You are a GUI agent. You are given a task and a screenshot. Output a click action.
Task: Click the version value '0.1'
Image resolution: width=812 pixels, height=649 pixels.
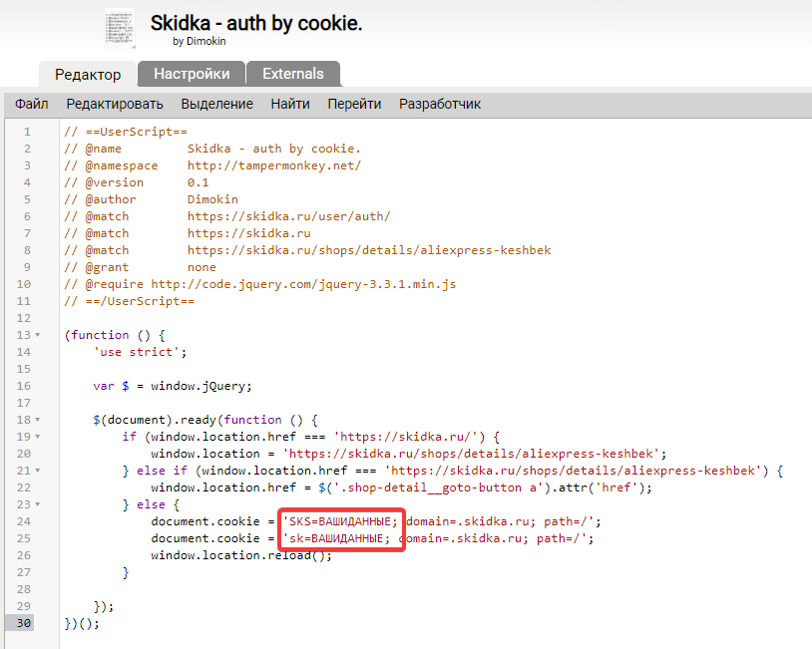pos(199,182)
